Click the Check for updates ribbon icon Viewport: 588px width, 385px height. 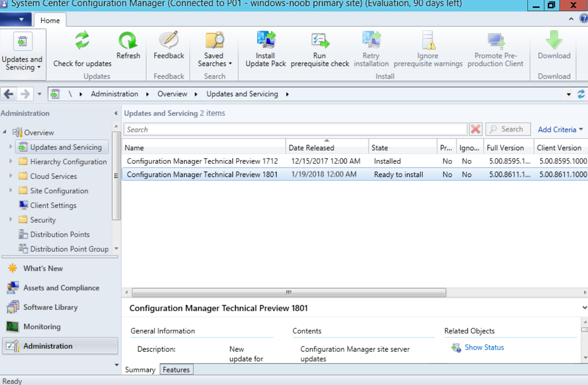click(82, 41)
